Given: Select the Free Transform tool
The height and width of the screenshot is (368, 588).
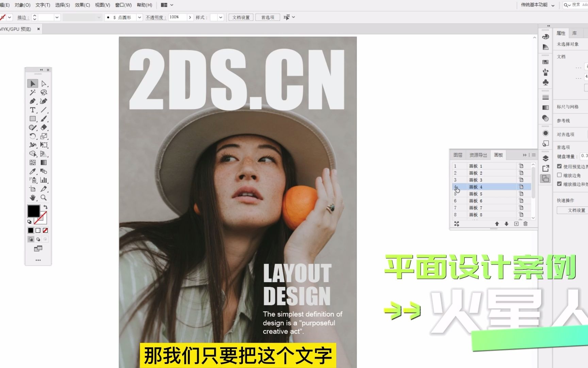Looking at the screenshot, I should [x=44, y=145].
